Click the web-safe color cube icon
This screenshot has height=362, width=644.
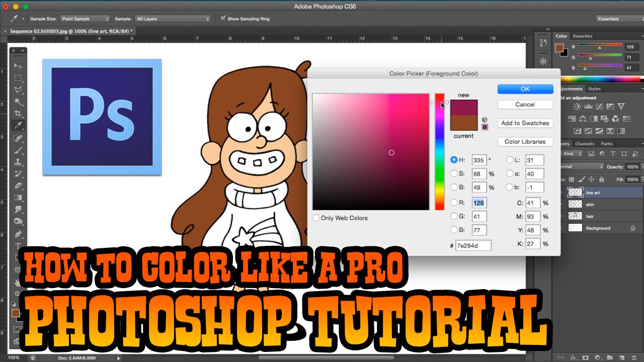[x=485, y=120]
